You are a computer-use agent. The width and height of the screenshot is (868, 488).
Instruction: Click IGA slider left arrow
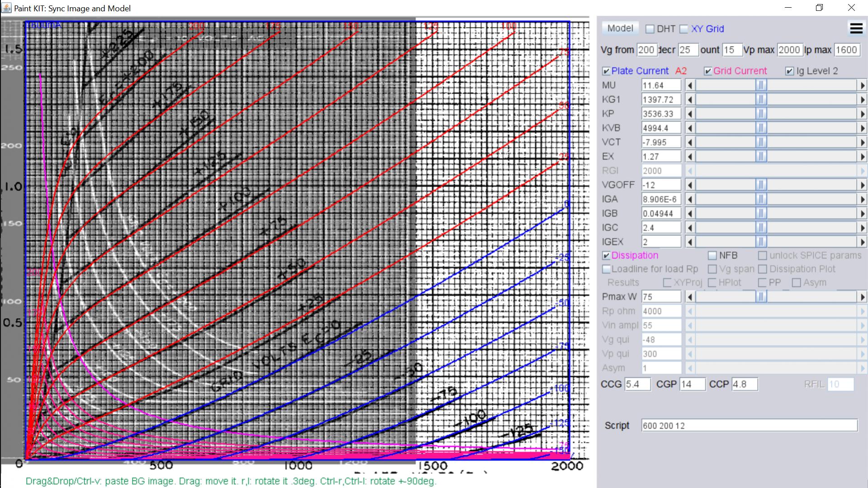[x=690, y=199]
